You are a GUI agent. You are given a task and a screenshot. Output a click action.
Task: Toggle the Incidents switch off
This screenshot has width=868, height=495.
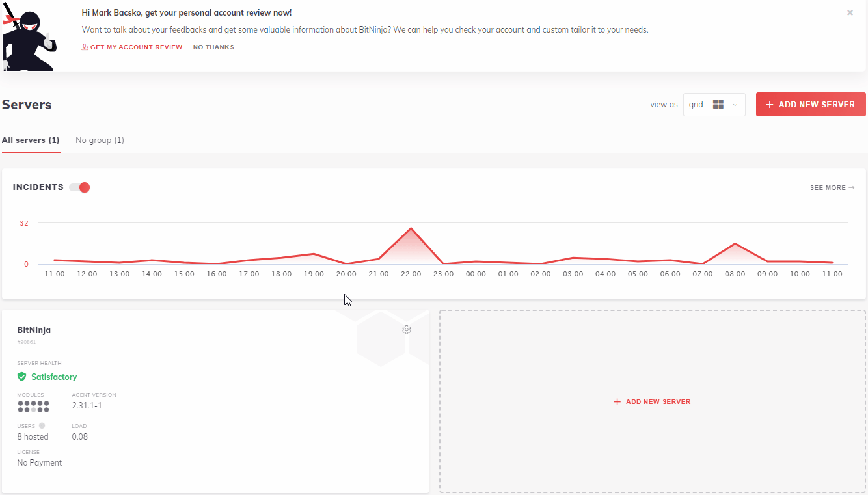[x=80, y=187]
